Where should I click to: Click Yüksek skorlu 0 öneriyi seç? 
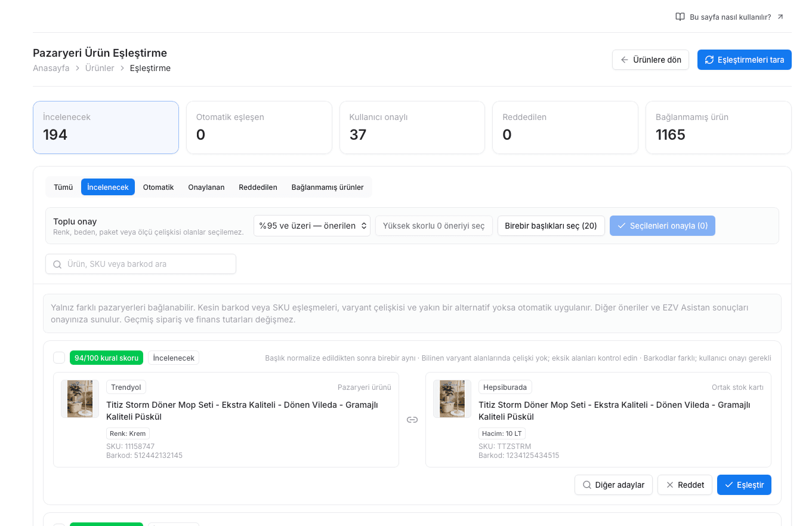434,226
